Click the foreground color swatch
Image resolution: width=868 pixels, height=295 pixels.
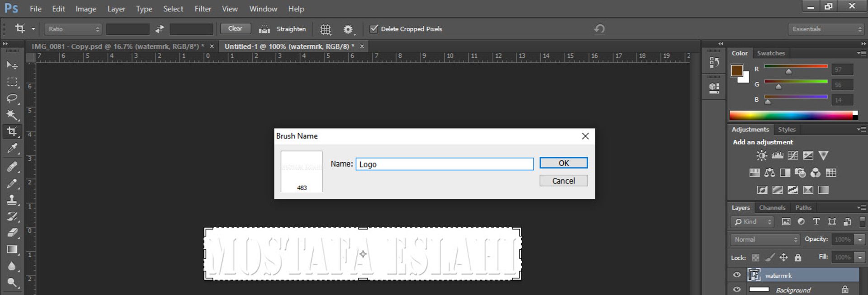(x=736, y=70)
